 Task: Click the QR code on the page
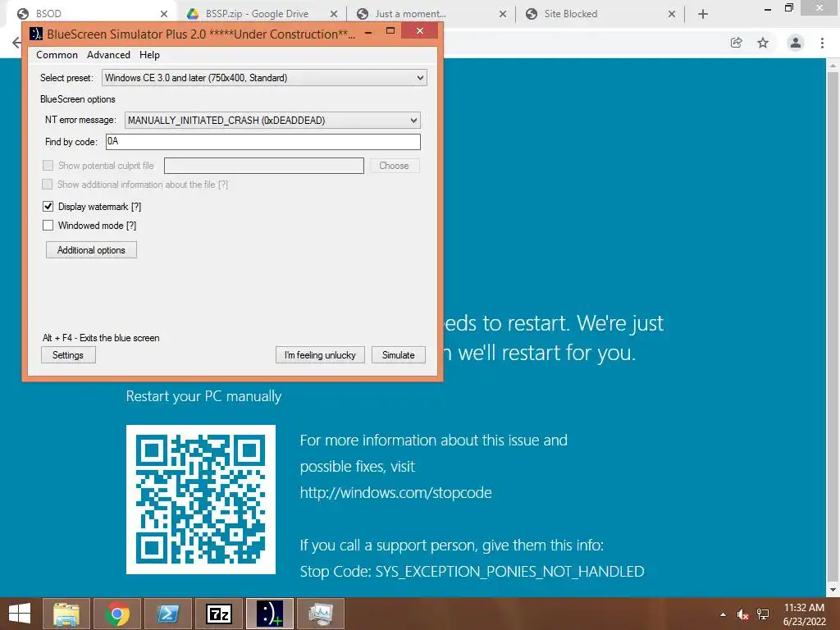(201, 500)
